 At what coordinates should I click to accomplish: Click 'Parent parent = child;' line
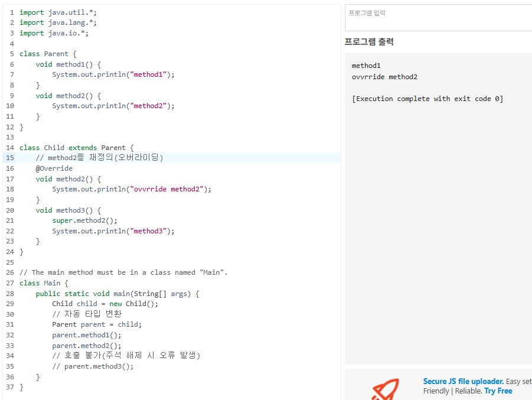pyautogui.click(x=97, y=324)
